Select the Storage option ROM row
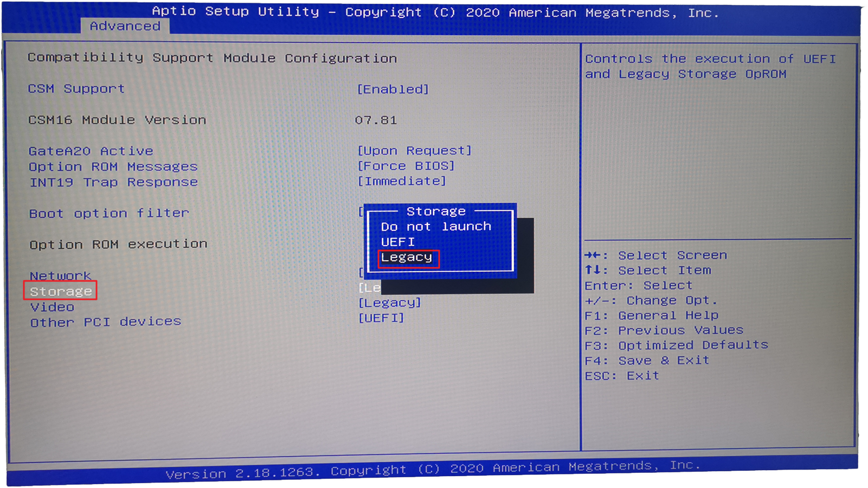Image resolution: width=868 pixels, height=488 pixels. (61, 291)
